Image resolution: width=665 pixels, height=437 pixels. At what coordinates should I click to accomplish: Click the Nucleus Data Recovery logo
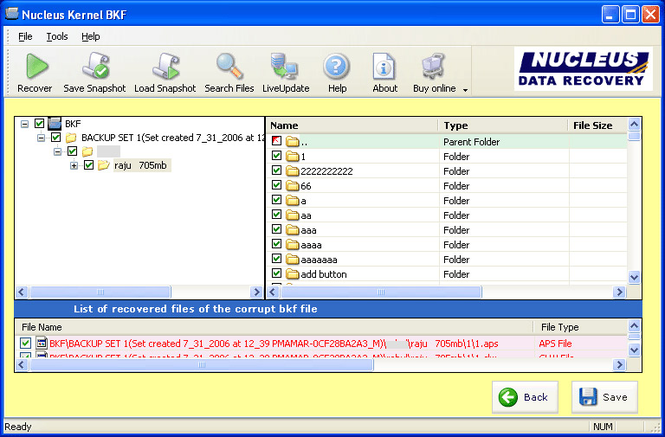click(x=583, y=69)
